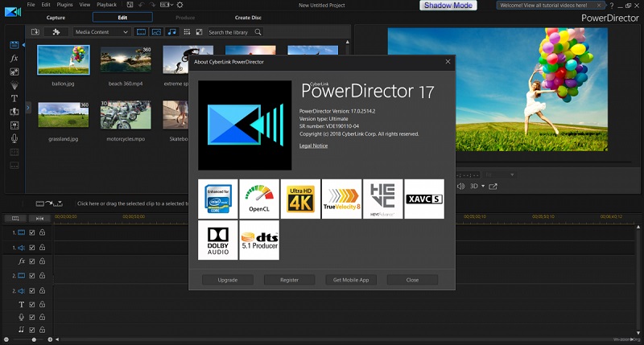Click the Redo arrow icon
This screenshot has height=345, width=644.
point(152,5)
